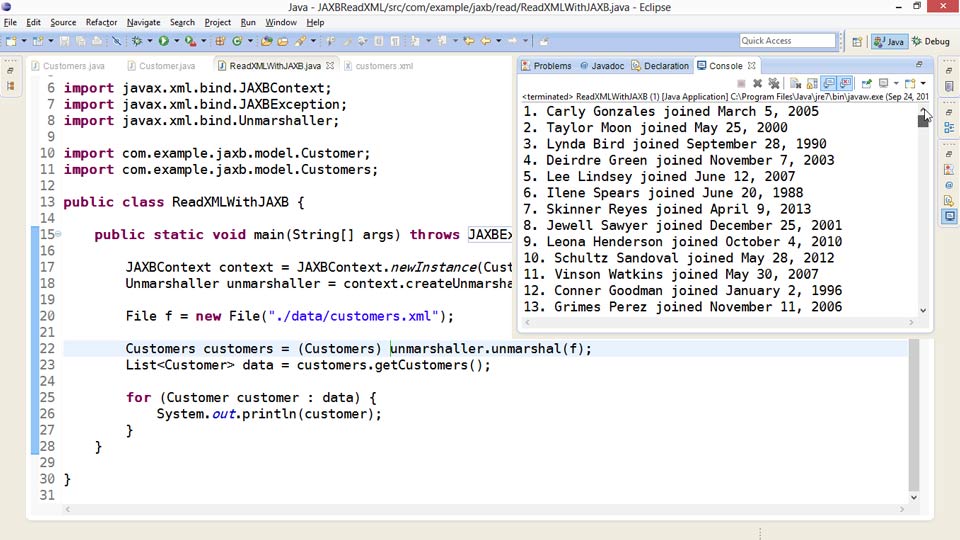This screenshot has height=540, width=960.
Task: Click Remove All Terminated Launches icon
Action: tap(774, 83)
